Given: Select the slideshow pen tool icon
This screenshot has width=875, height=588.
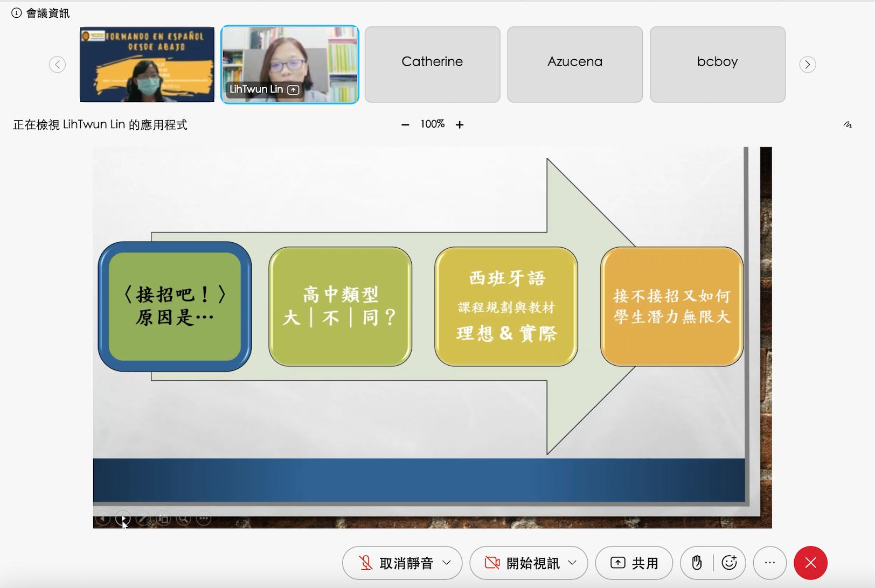Looking at the screenshot, I should point(143,519).
